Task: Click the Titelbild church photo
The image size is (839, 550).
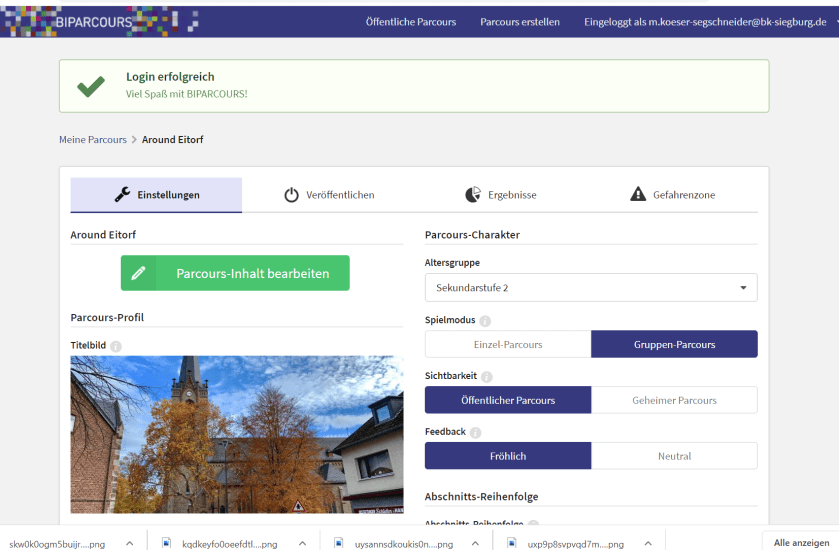Action: (237, 434)
